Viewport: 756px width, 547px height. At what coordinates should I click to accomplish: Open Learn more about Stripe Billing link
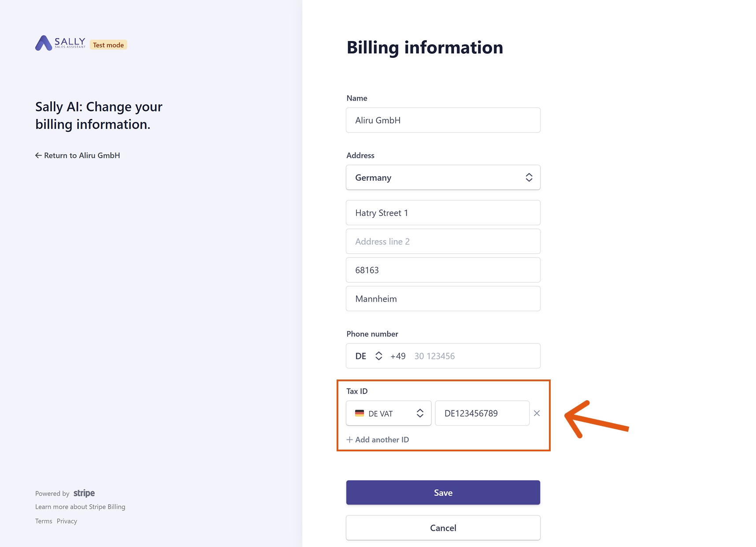tap(80, 507)
